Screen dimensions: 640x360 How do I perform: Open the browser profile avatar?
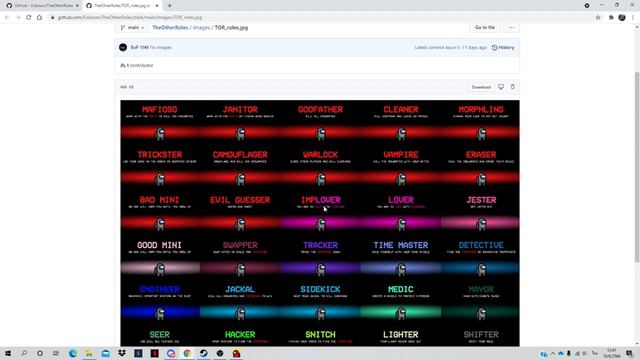click(622, 18)
